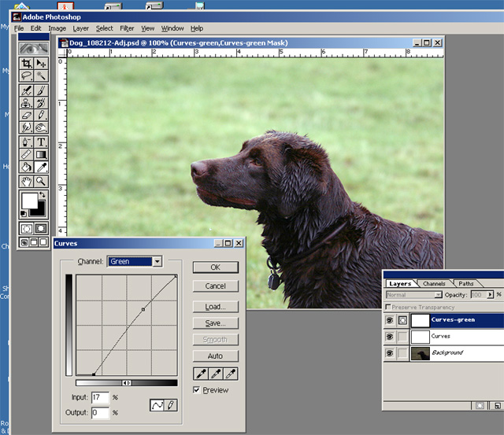Reset to default colors icon

click(x=24, y=213)
